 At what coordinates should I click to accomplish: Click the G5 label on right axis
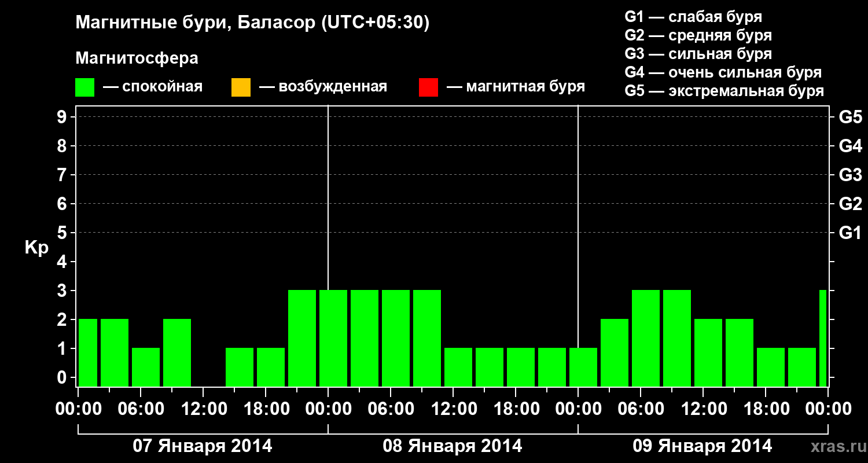pyautogui.click(x=851, y=117)
